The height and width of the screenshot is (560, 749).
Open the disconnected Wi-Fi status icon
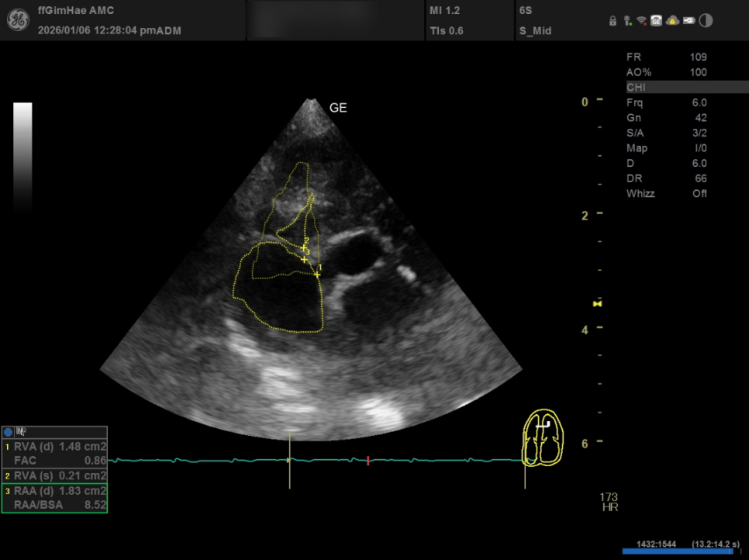point(641,21)
